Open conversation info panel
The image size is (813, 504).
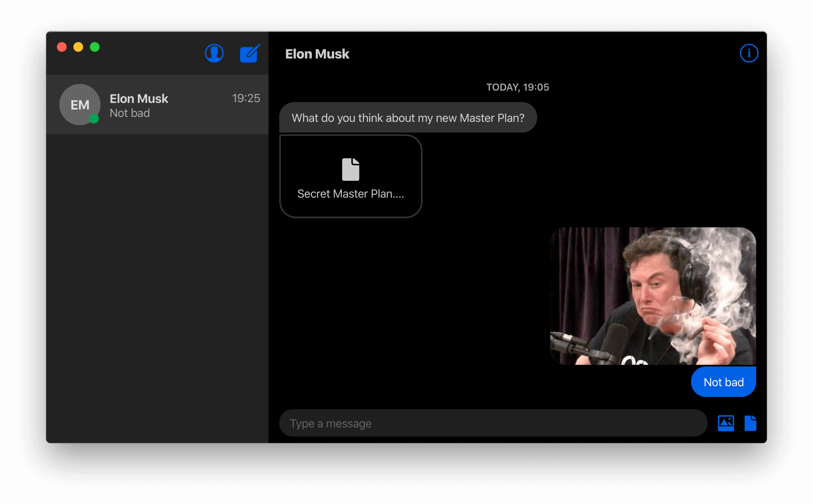[x=749, y=53]
